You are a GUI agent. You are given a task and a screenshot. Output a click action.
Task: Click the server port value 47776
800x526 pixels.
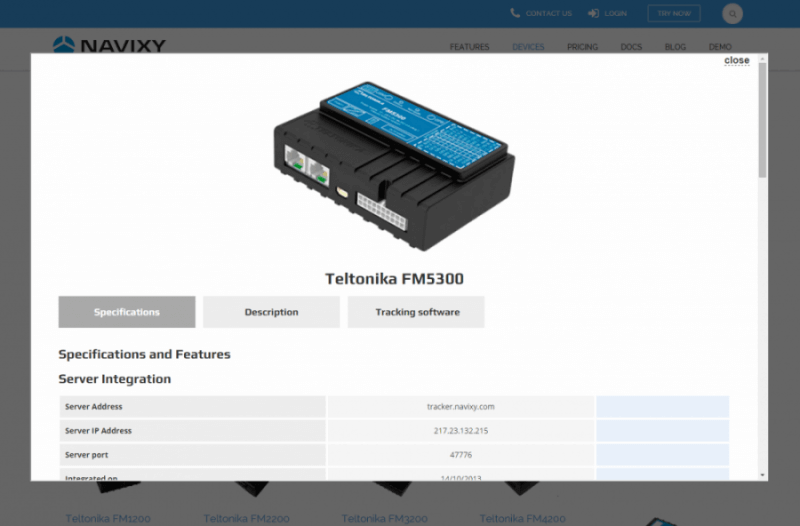pyautogui.click(x=461, y=455)
